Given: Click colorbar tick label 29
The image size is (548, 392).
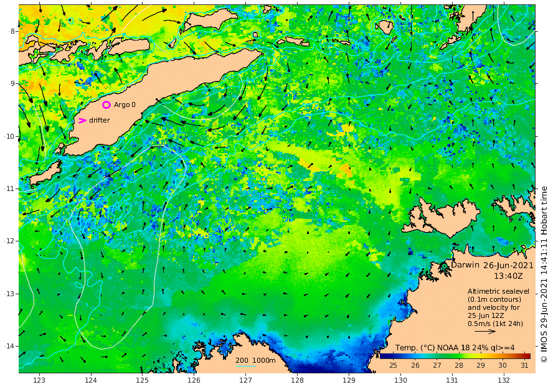Looking at the screenshot, I should (x=481, y=365).
